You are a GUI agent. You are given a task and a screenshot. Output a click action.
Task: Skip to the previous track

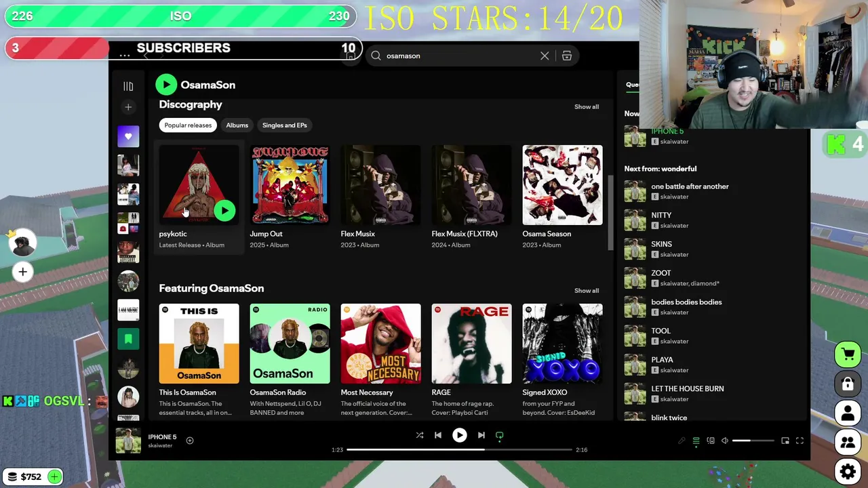pos(438,435)
